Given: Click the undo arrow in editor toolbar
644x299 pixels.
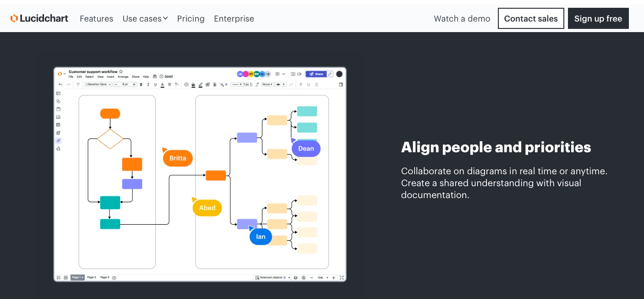Looking at the screenshot, I should point(60,84).
